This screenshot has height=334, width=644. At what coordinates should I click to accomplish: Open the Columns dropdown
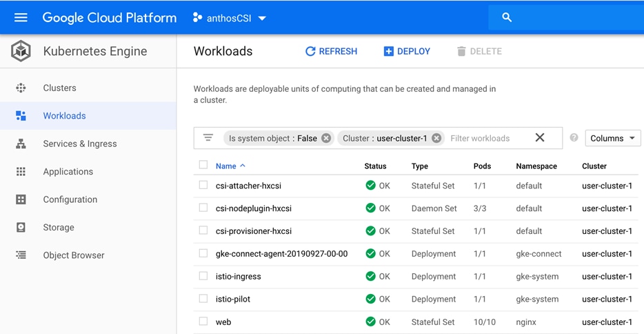click(613, 139)
